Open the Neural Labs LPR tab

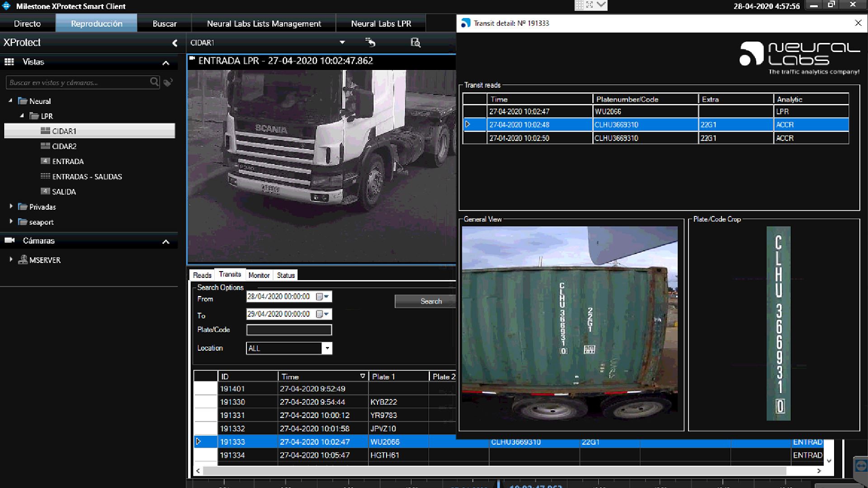tap(381, 23)
